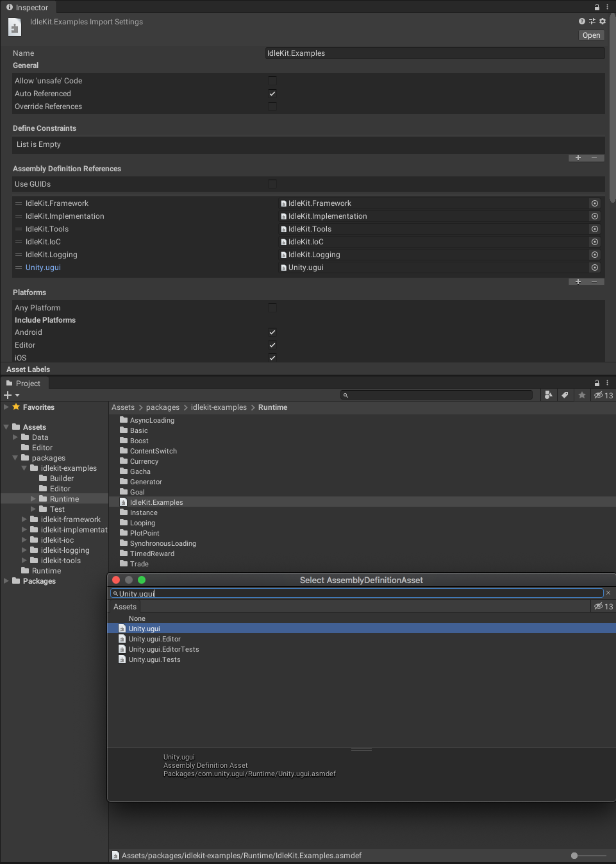Image resolution: width=616 pixels, height=864 pixels.
Task: Click the asset picker search field
Action: coord(357,593)
